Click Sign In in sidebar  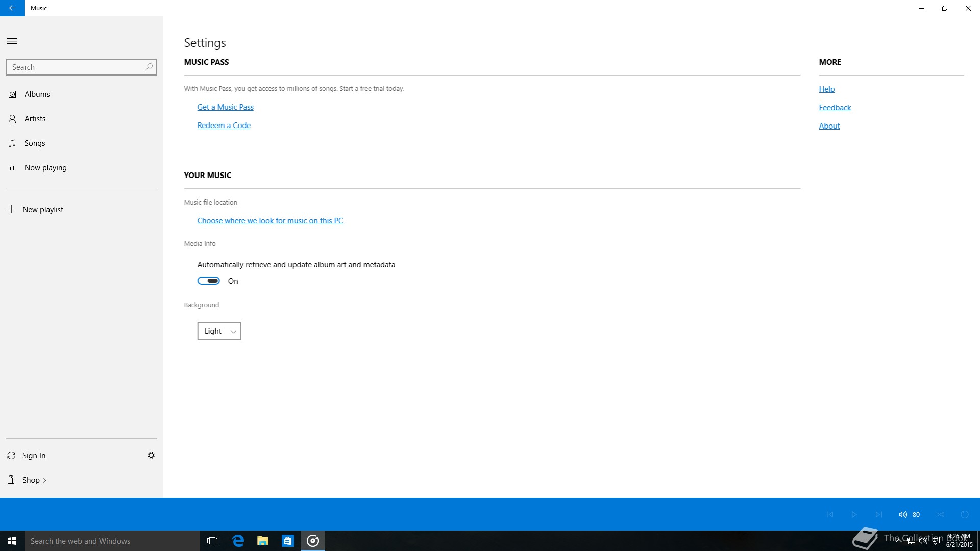click(x=34, y=456)
